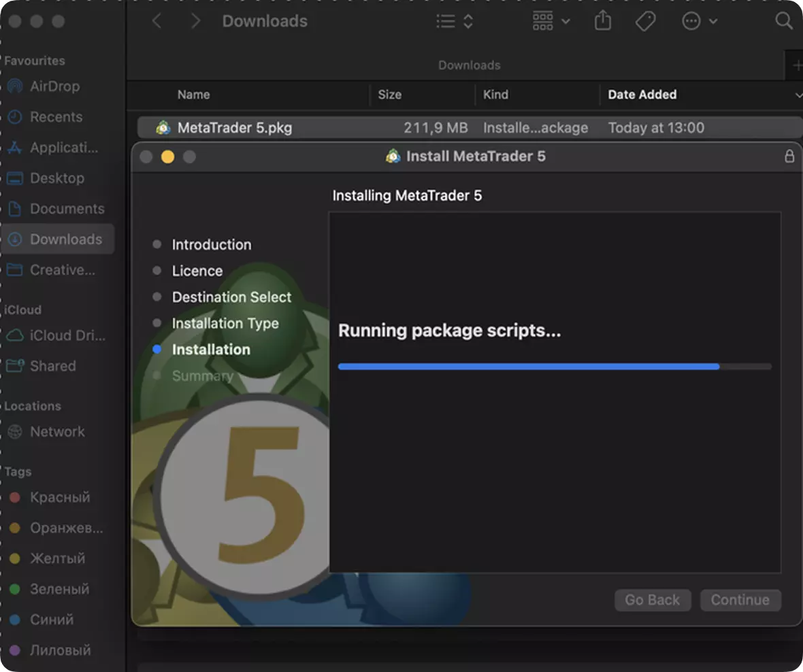Expand the group-by options dropdown
This screenshot has height=672, width=803.
click(x=551, y=22)
